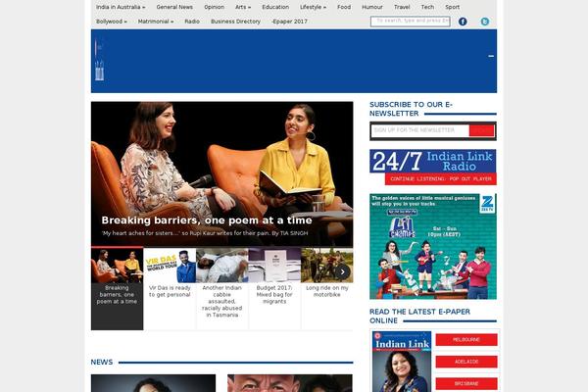Viewport: 588px width, 392px height.
Task: Focus the site search field
Action: [411, 22]
